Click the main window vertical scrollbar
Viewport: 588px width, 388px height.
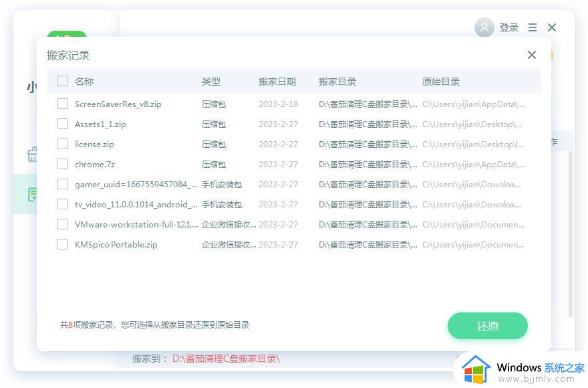571,234
